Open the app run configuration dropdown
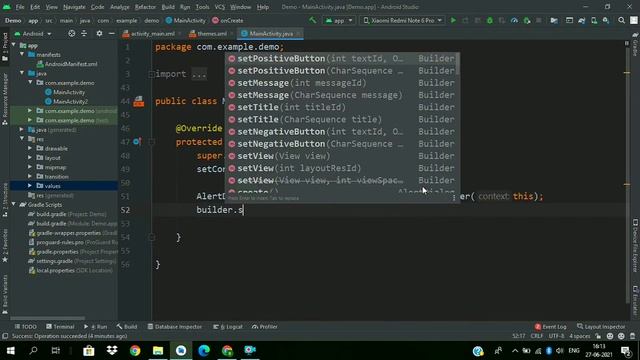 (339, 20)
